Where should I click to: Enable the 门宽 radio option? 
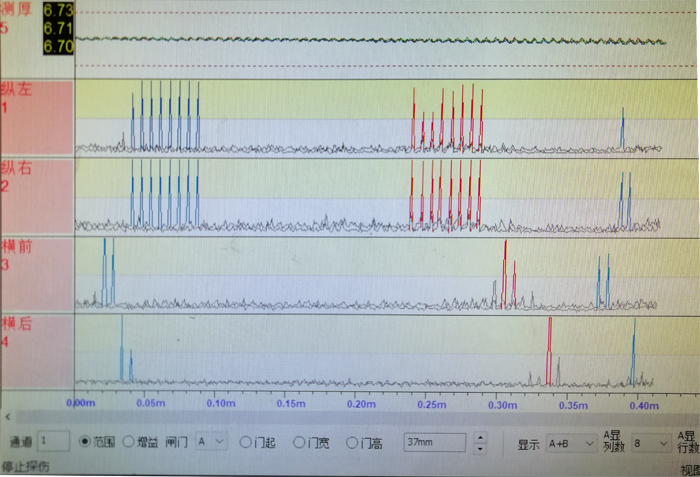pos(299,442)
